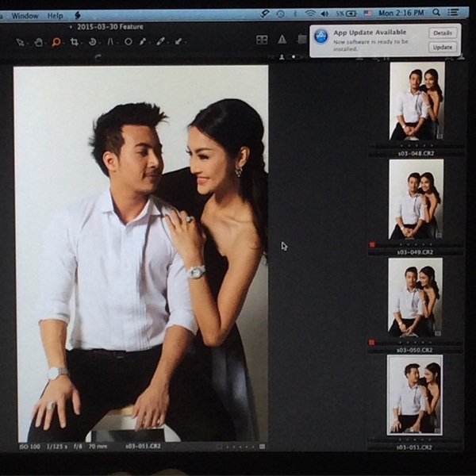Click ISO 100 readout in viewer
The image size is (476, 476).
click(30, 447)
